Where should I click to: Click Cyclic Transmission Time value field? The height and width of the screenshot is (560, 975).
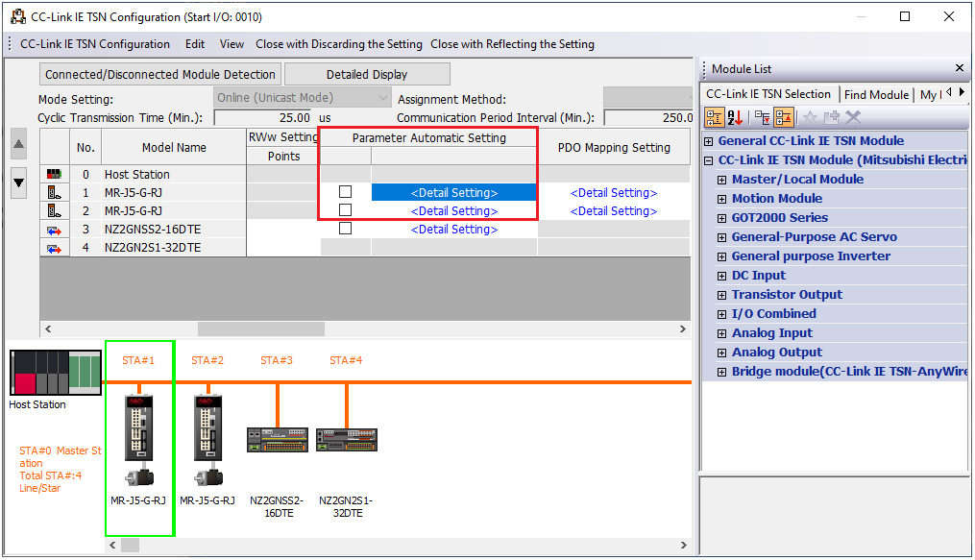(263, 117)
